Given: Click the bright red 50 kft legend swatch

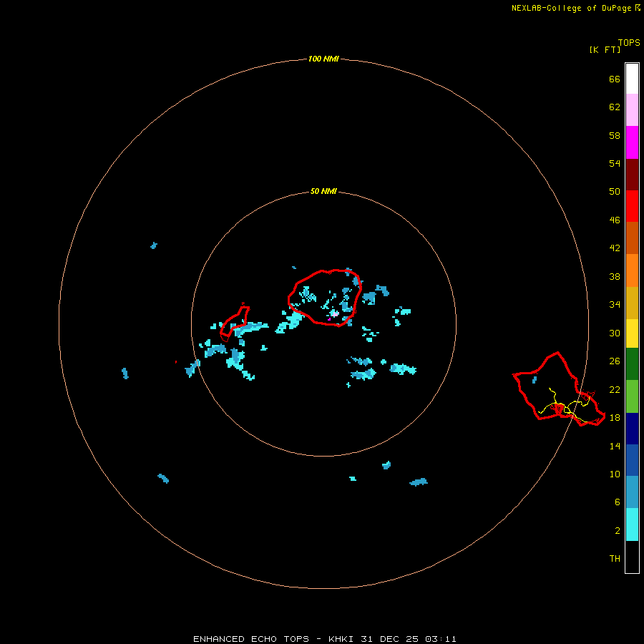Looking at the screenshot, I should click(x=632, y=206).
